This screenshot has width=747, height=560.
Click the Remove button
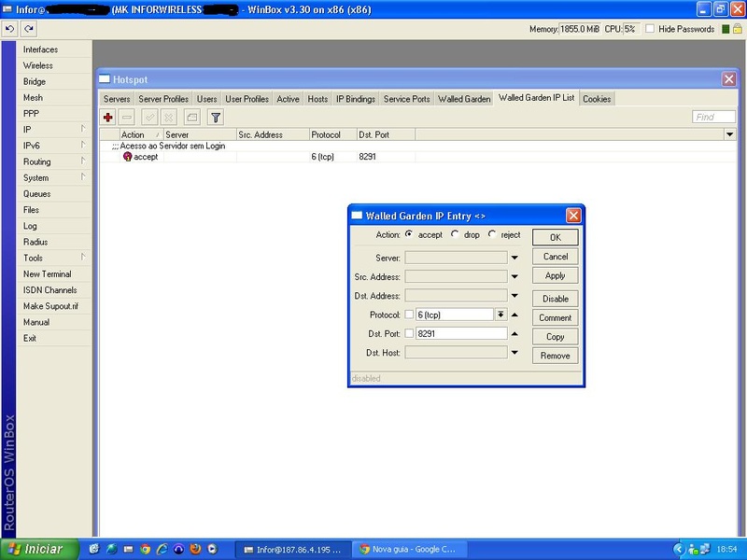pyautogui.click(x=555, y=356)
